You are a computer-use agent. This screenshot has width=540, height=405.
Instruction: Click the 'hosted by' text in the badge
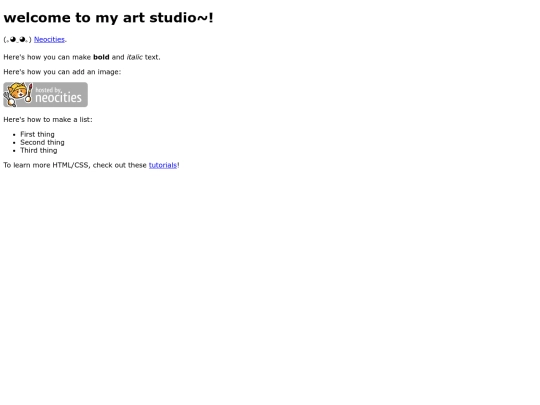tap(48, 90)
